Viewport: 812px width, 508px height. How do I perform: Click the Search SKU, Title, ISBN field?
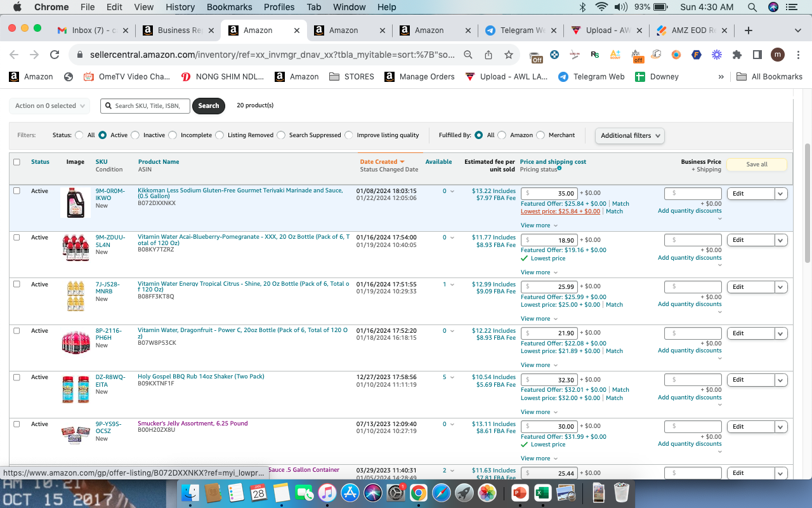point(145,106)
